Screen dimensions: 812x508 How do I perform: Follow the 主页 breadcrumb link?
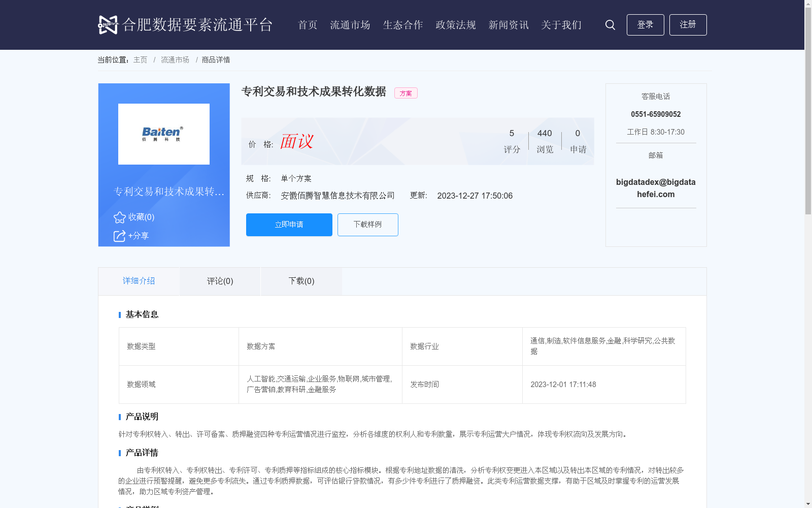pos(140,60)
